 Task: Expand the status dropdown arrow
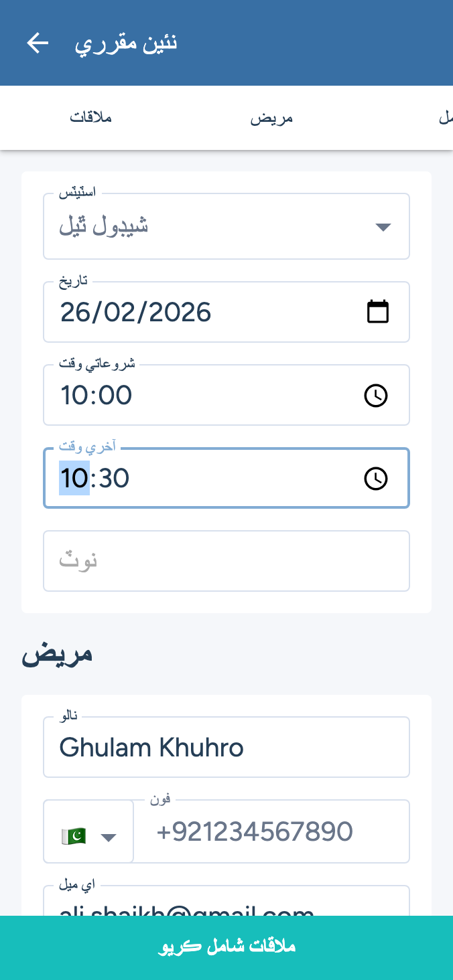tap(383, 227)
